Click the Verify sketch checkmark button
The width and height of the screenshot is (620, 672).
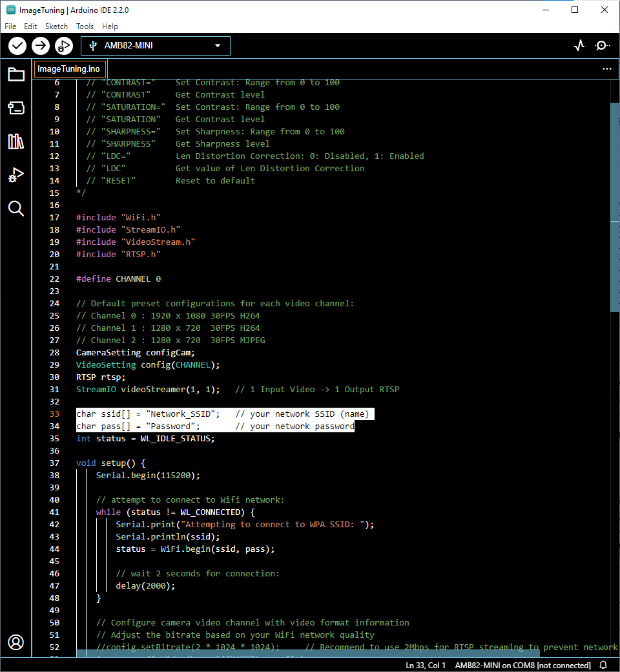(x=17, y=46)
